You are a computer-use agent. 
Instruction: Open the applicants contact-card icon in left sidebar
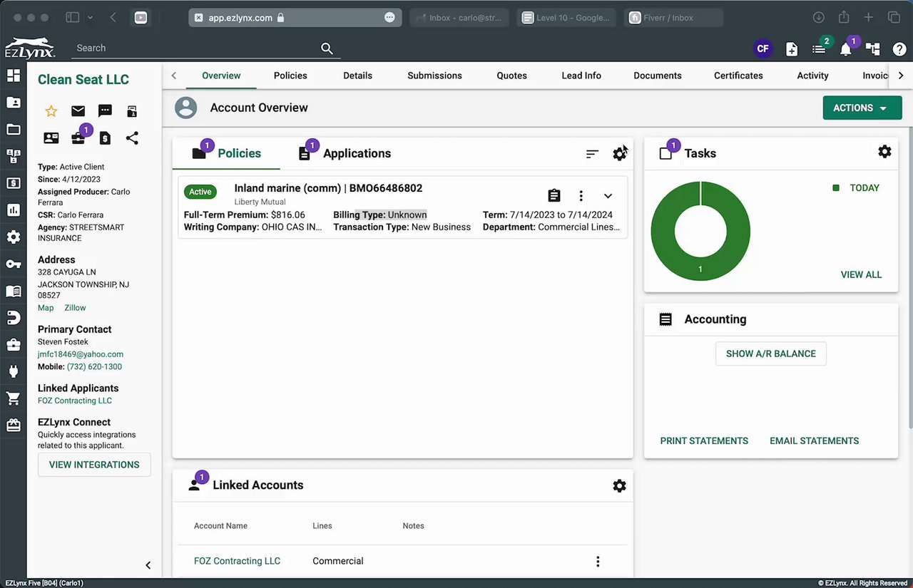(x=14, y=103)
